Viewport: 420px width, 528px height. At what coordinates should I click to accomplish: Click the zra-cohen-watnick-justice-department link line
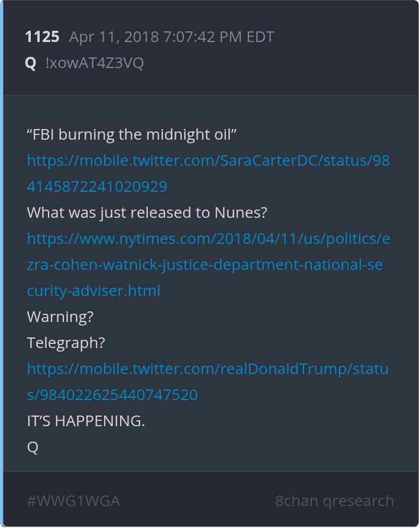click(205, 265)
